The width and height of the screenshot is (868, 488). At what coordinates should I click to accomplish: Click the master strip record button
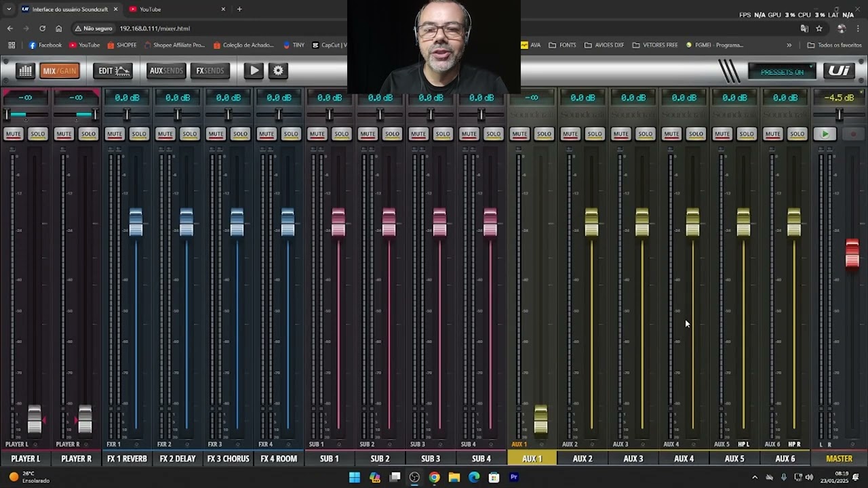click(x=853, y=134)
